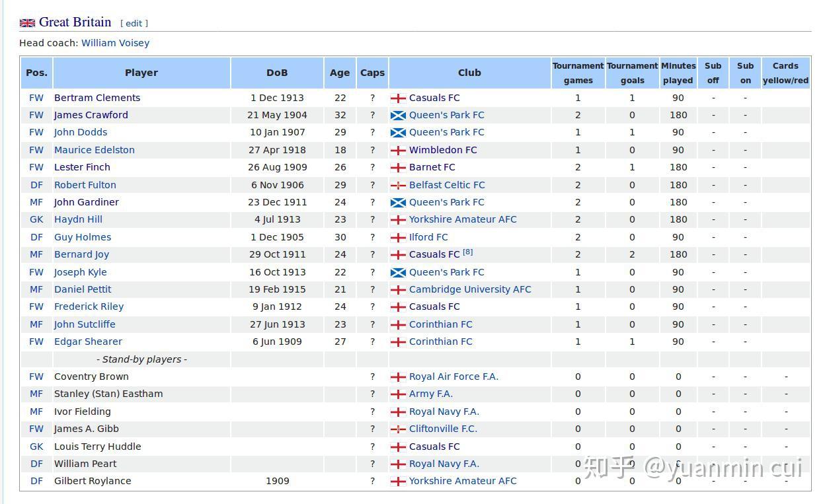The image size is (823, 504).
Task: Click the Cards yellow/red column header
Action: click(785, 73)
